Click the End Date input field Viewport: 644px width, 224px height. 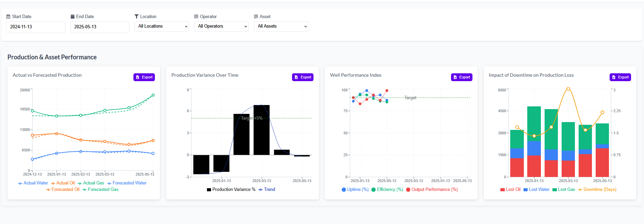pyautogui.click(x=100, y=27)
